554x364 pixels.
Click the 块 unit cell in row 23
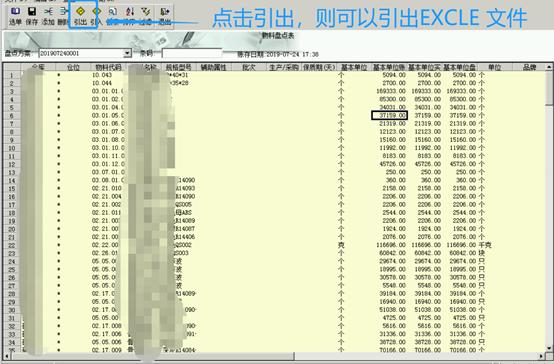click(482, 253)
